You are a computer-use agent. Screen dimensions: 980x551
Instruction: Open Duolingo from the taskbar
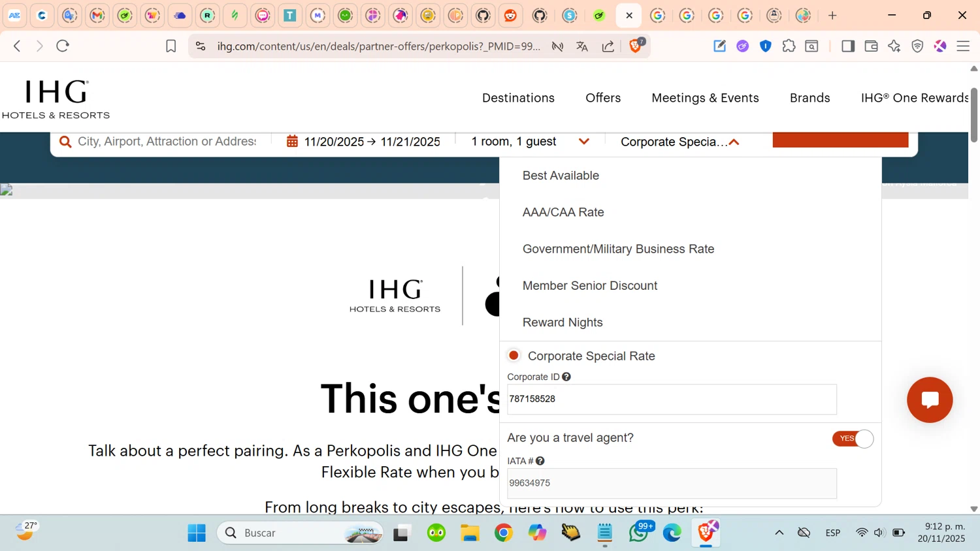click(x=436, y=533)
